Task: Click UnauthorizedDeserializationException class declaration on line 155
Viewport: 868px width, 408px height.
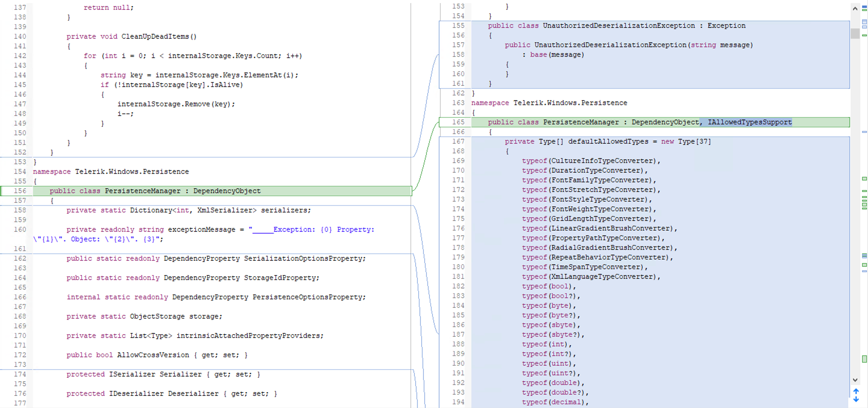Action: coord(618,26)
